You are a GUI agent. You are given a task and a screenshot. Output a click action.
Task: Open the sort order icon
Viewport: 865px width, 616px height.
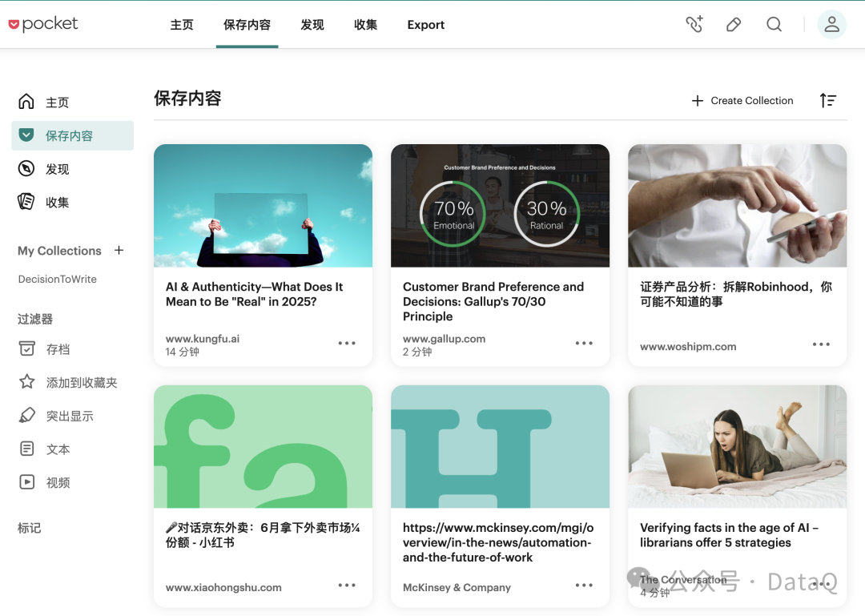coord(827,100)
